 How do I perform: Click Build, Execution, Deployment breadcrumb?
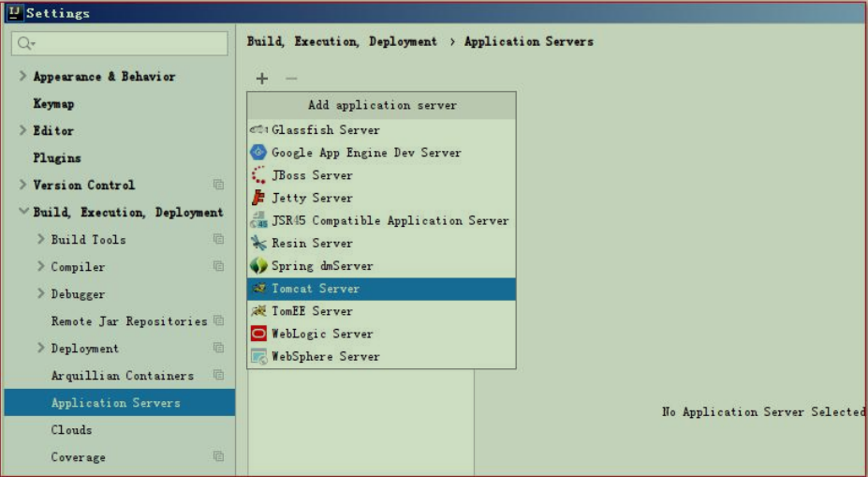point(342,41)
